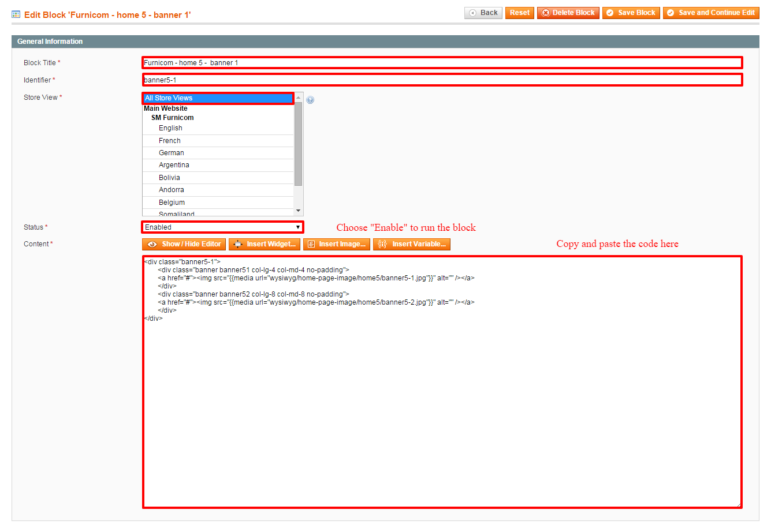Click the arrow icon on Back button

coord(472,13)
